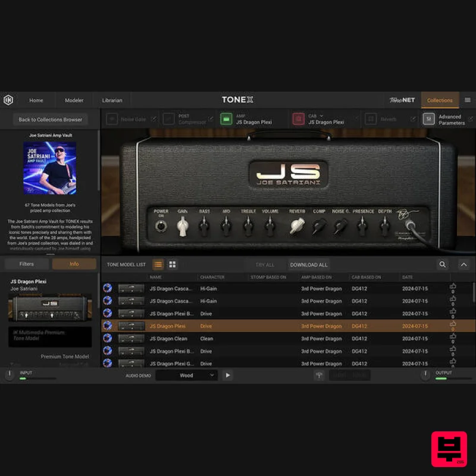Toggle the Reverb power button
The width and height of the screenshot is (476, 476).
click(371, 120)
